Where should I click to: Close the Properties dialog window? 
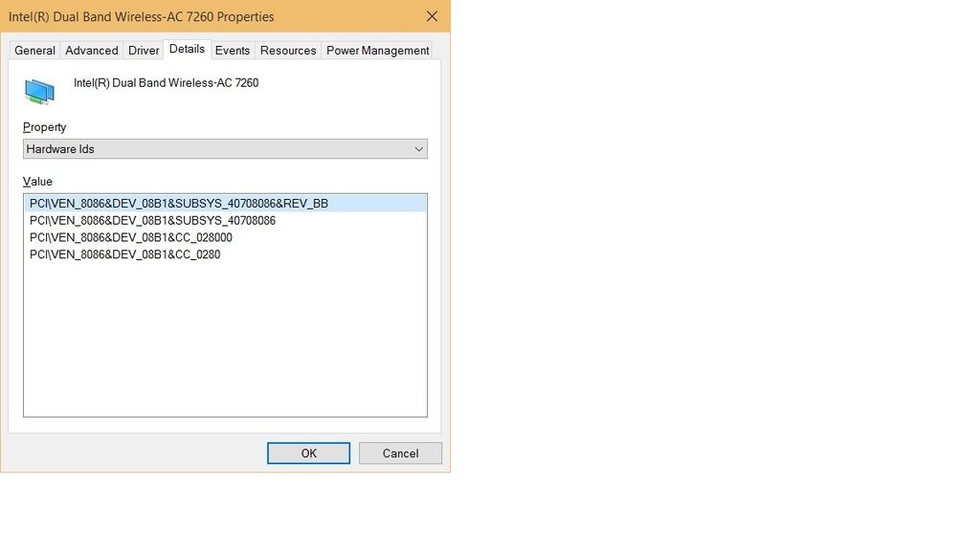(432, 16)
